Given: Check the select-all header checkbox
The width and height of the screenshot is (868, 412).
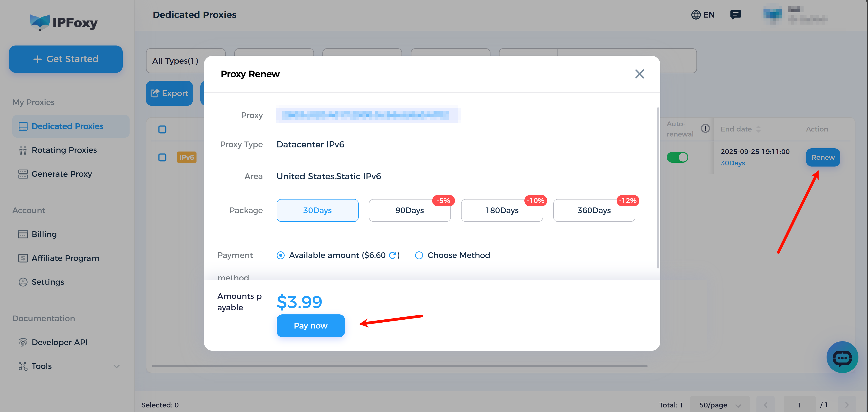Looking at the screenshot, I should pyautogui.click(x=162, y=129).
